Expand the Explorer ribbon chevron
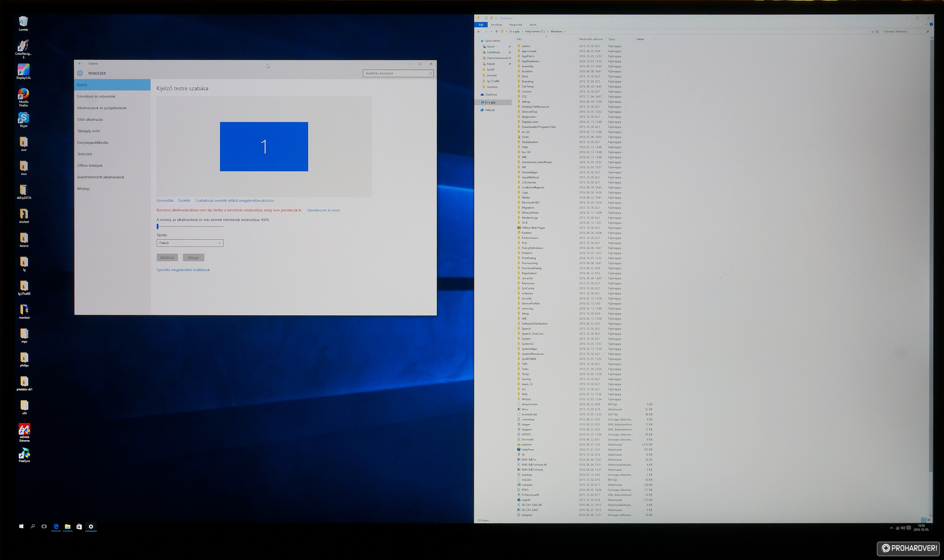Viewport: 944px width, 560px height. pos(926,25)
